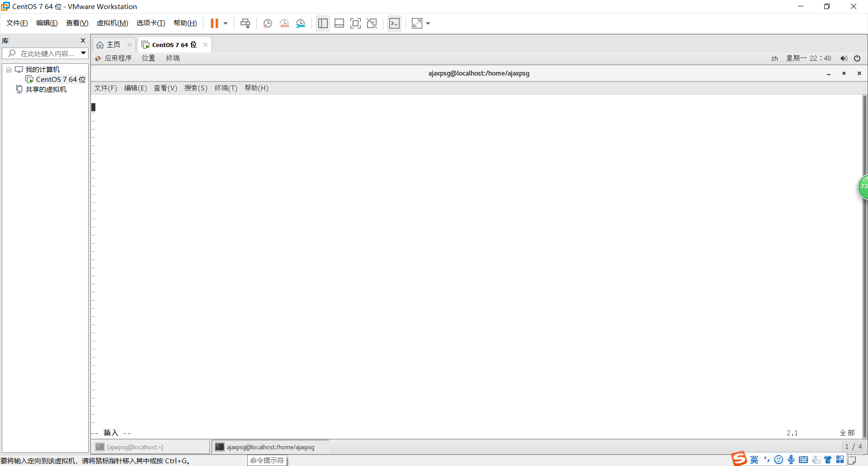Viewport: 868px width, 466px height.
Task: Open Sogou soft keyboard icon
Action: 803,460
